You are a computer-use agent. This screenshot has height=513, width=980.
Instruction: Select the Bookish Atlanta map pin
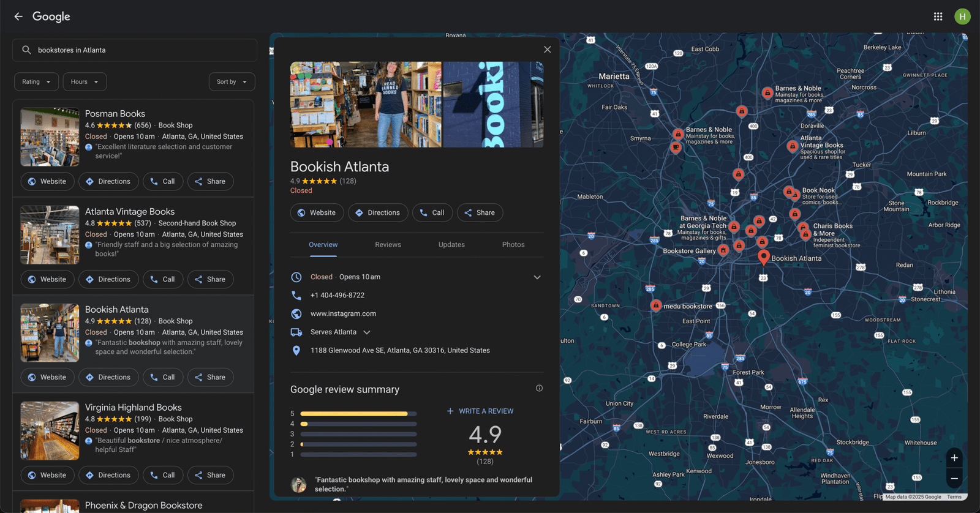tap(763, 257)
